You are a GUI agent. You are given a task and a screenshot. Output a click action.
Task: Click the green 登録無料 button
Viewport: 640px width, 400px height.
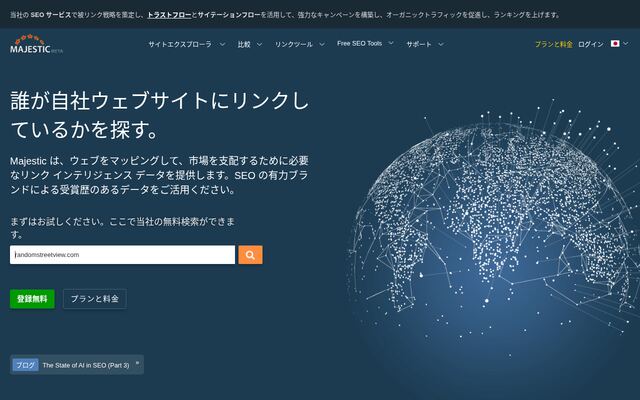(x=32, y=299)
